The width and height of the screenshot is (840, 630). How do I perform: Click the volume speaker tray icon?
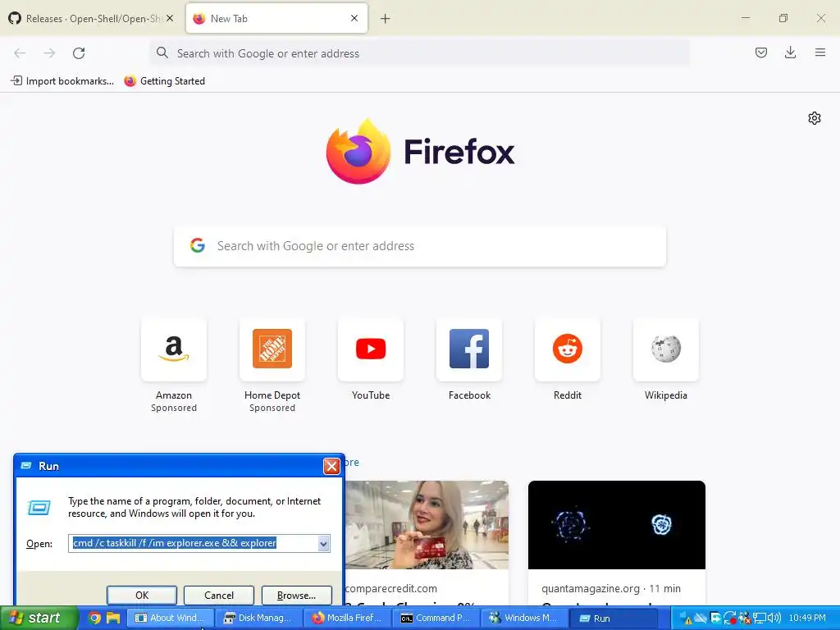(x=774, y=619)
